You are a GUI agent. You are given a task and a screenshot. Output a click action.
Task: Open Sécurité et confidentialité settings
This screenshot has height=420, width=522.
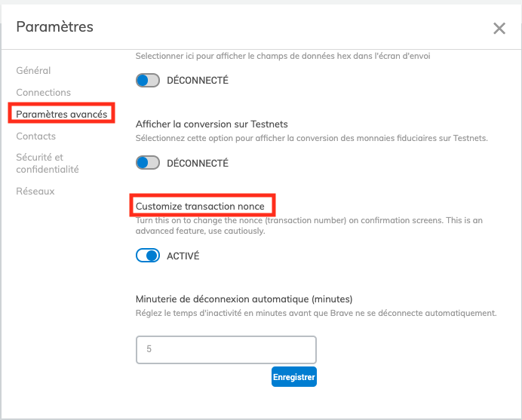click(48, 163)
